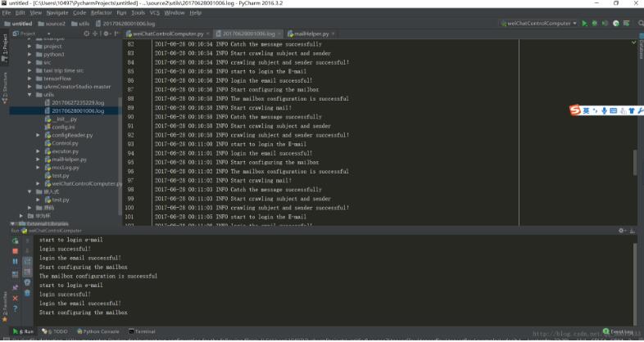Pause the output with the blue pause icon
The image size is (644, 342).
(x=16, y=261)
